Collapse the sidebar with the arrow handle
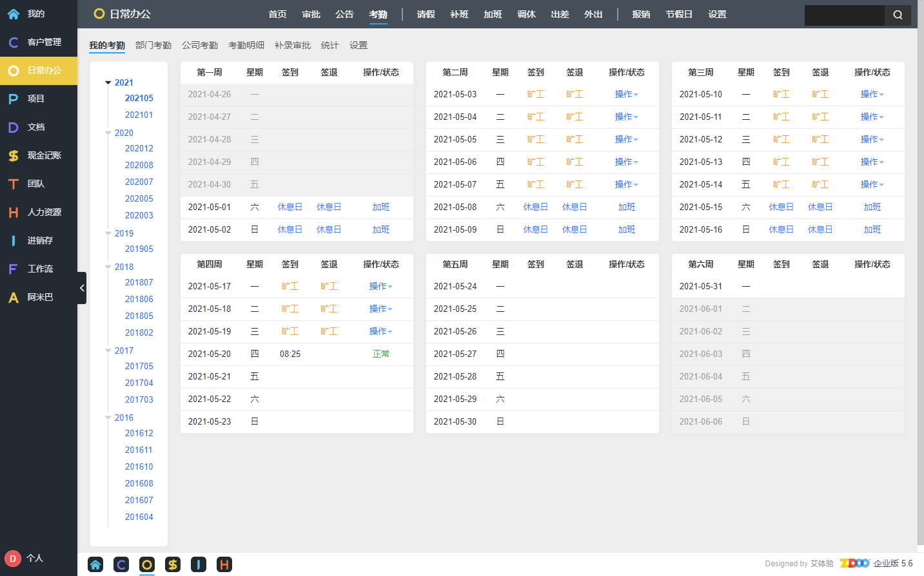 click(82, 288)
